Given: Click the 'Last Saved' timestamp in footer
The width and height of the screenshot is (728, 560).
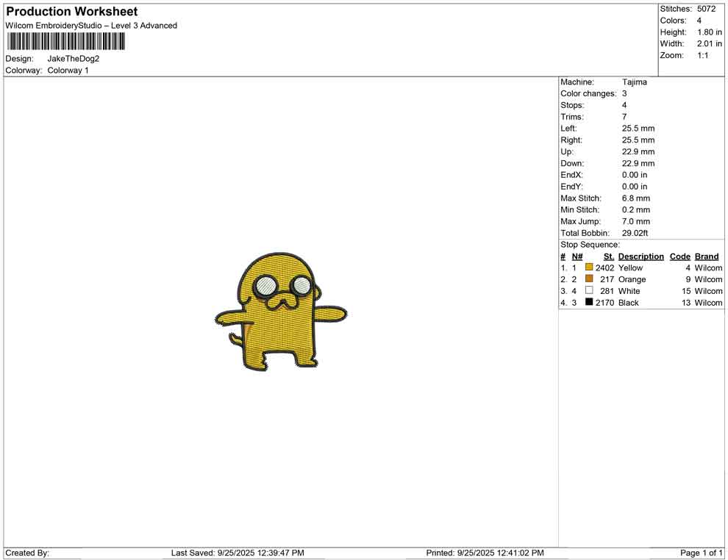Looking at the screenshot, I should [238, 553].
